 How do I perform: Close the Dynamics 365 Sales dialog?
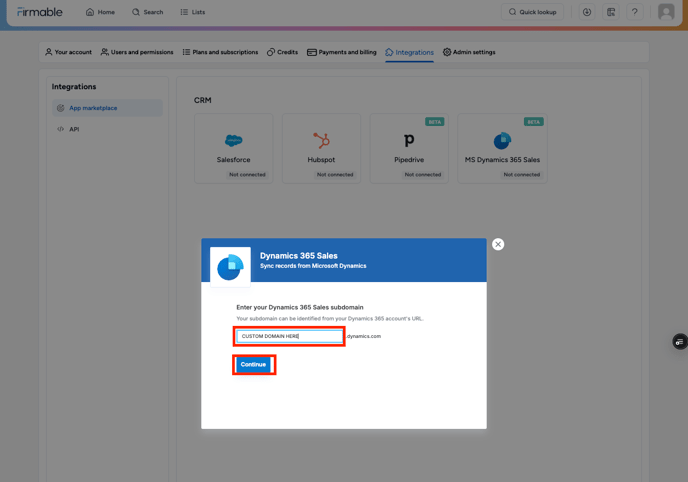click(498, 244)
